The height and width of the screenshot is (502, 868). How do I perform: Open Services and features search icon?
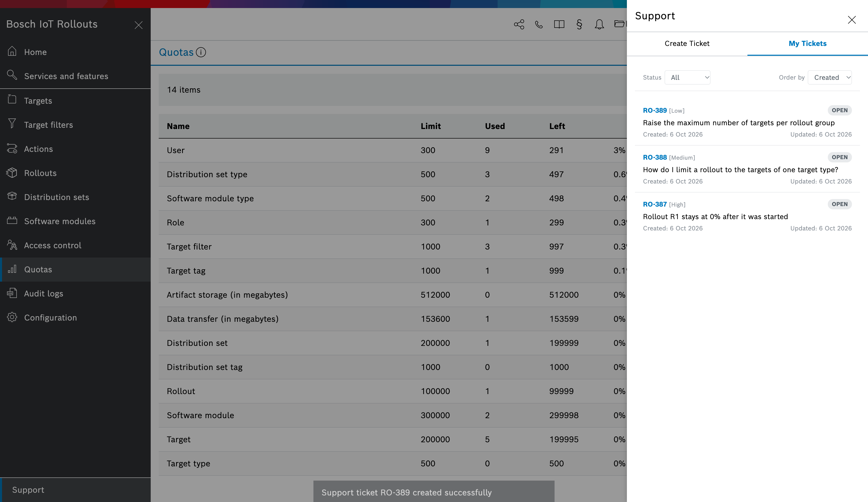(12, 75)
